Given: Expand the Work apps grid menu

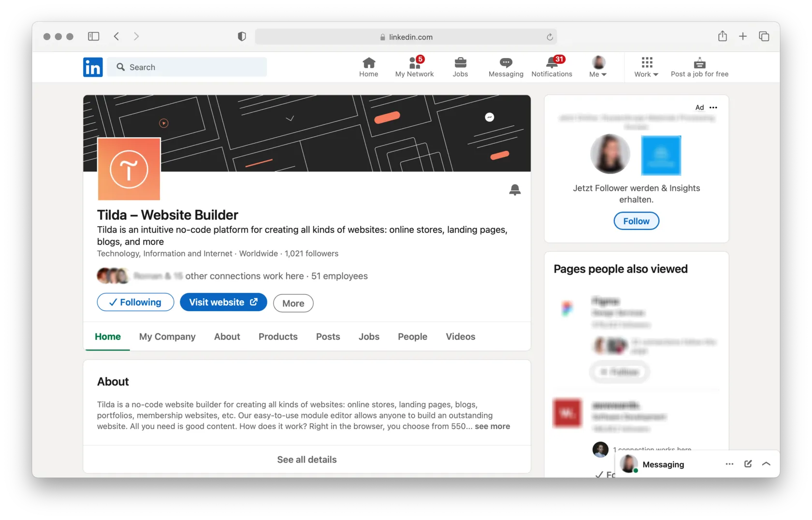Looking at the screenshot, I should (647, 67).
